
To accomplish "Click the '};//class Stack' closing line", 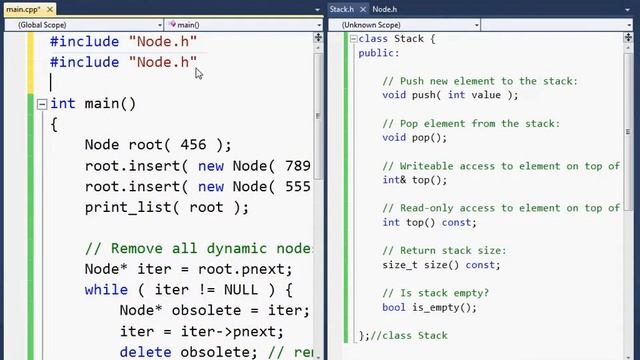I will (403, 336).
